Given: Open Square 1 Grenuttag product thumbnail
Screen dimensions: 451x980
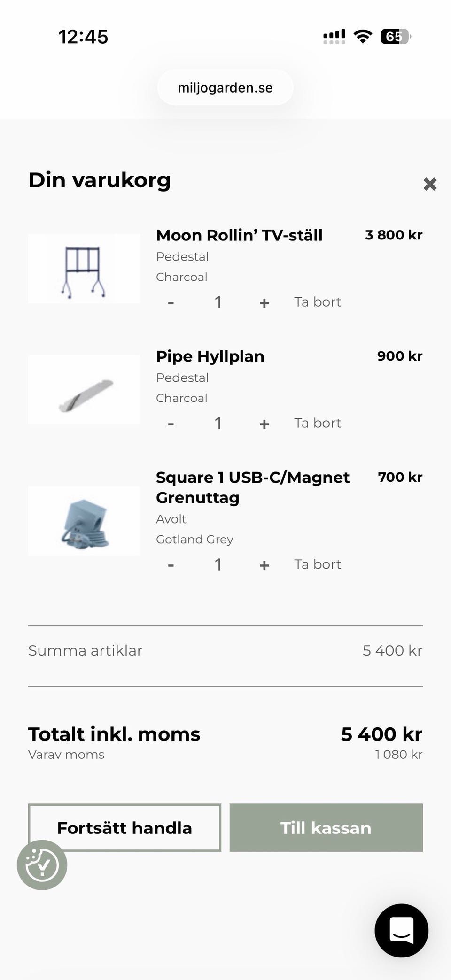Looking at the screenshot, I should point(84,521).
